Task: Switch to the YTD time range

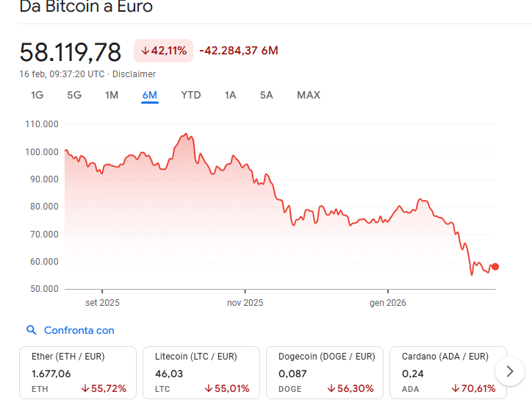Action: click(191, 95)
